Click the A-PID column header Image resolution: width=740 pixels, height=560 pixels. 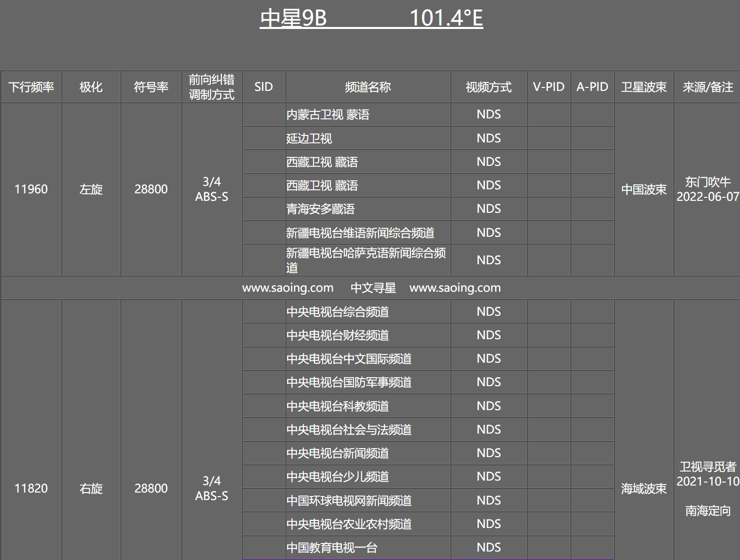592,87
